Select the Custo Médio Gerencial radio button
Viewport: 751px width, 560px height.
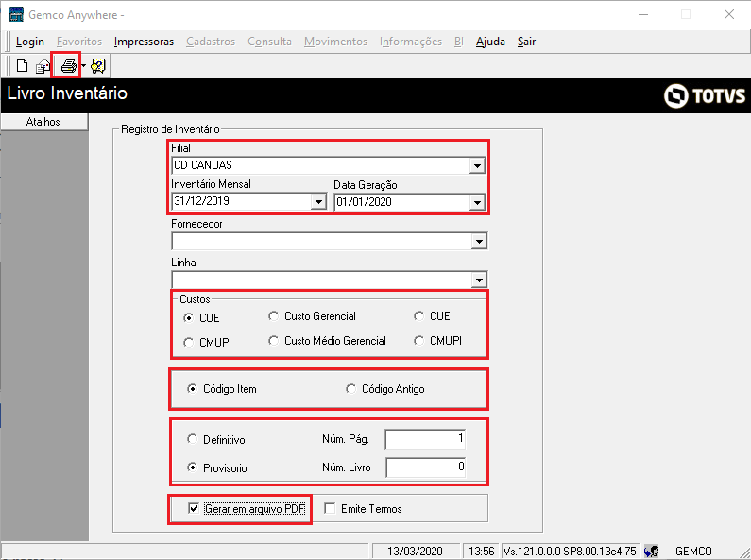tap(274, 341)
